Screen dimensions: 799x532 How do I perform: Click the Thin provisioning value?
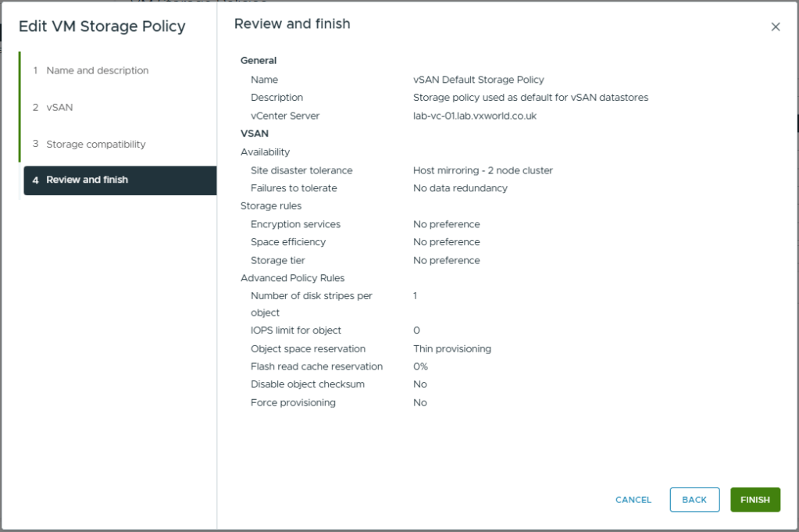tap(451, 349)
